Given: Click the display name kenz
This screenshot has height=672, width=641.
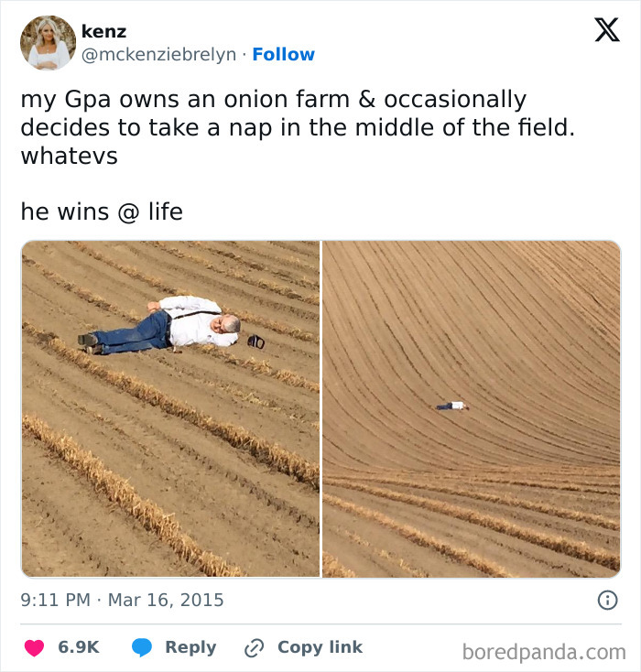Looking at the screenshot, I should 103,31.
